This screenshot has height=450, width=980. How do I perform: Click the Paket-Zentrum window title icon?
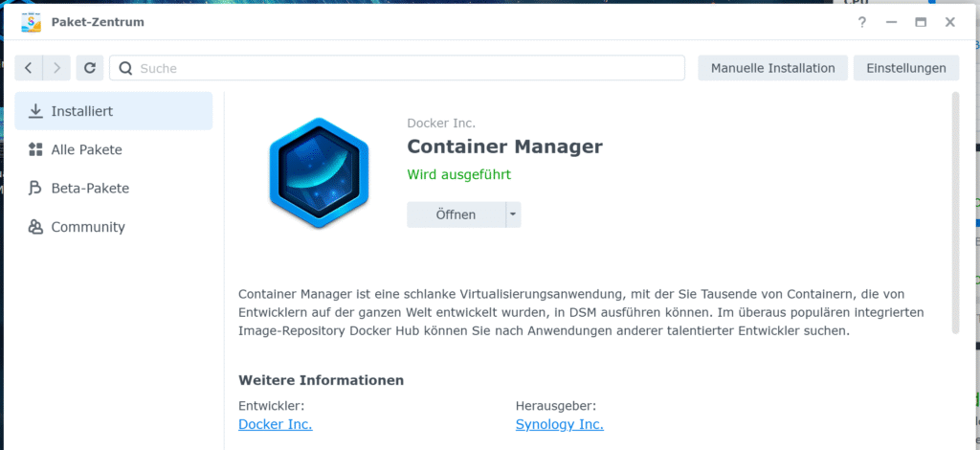coord(30,21)
